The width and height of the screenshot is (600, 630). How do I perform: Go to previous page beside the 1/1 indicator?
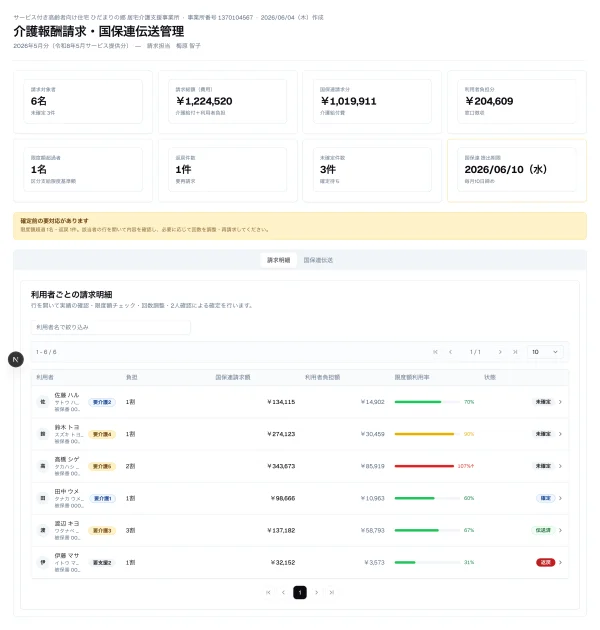[x=451, y=352]
